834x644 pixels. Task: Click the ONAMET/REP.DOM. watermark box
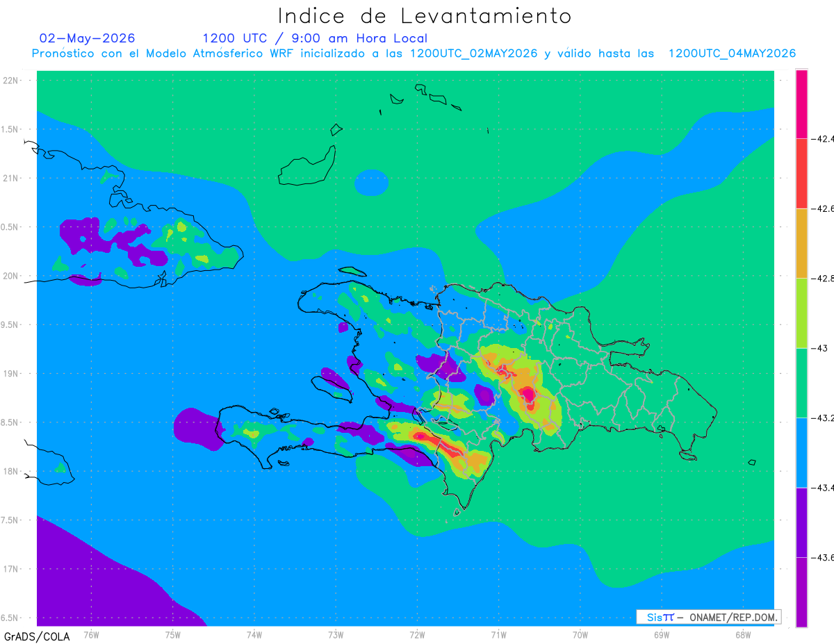pyautogui.click(x=708, y=617)
